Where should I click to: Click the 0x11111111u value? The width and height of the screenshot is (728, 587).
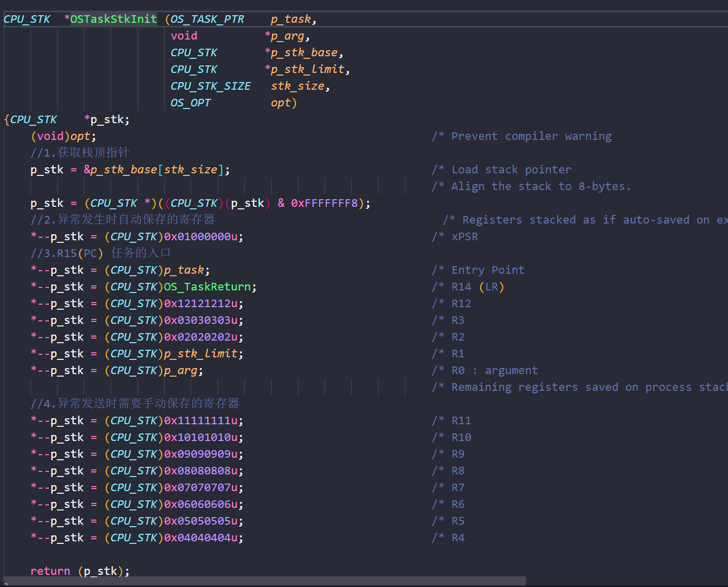click(x=201, y=421)
